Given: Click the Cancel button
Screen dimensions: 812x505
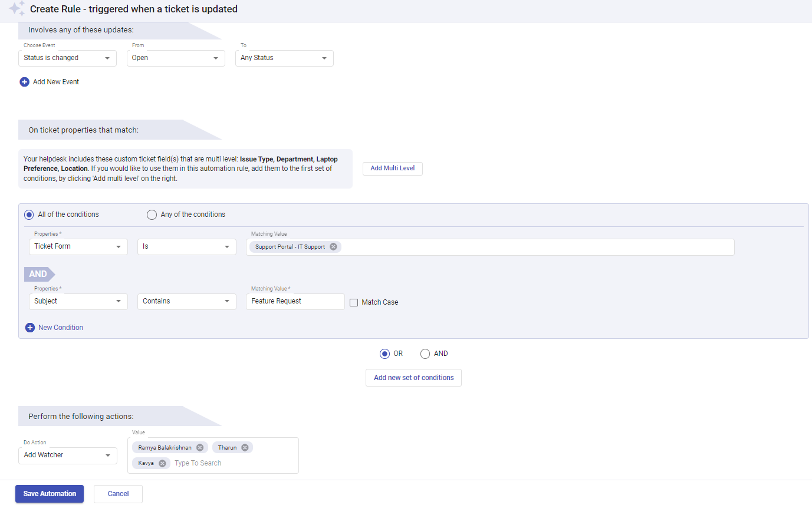Looking at the screenshot, I should 117,493.
